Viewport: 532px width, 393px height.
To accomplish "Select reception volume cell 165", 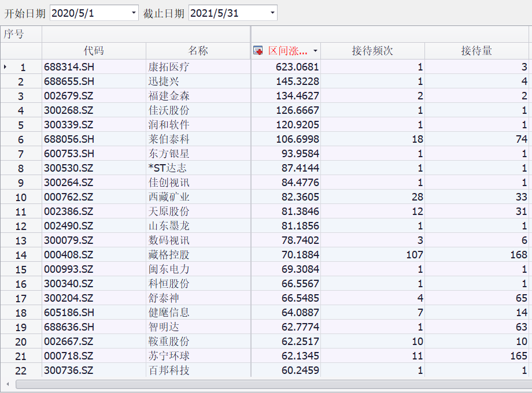I will [x=476, y=355].
